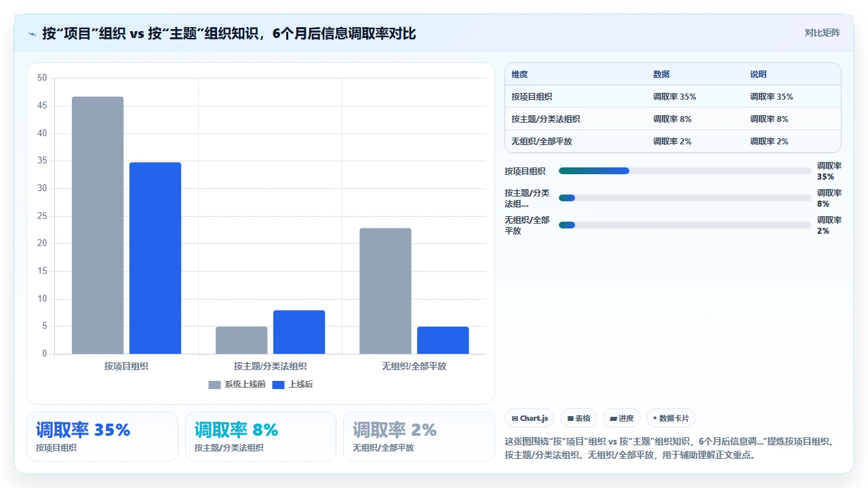Click 调取率 8% in the 数据 column
The width and height of the screenshot is (868, 488).
click(x=672, y=119)
